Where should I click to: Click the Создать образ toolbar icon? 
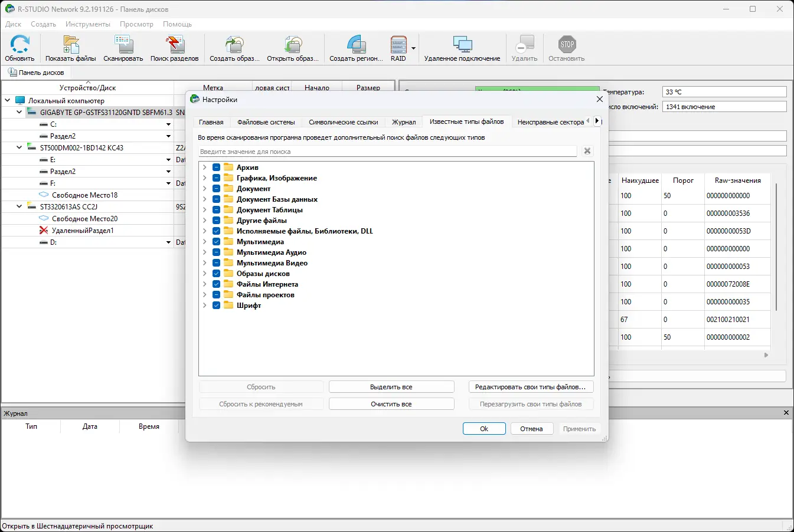click(234, 44)
